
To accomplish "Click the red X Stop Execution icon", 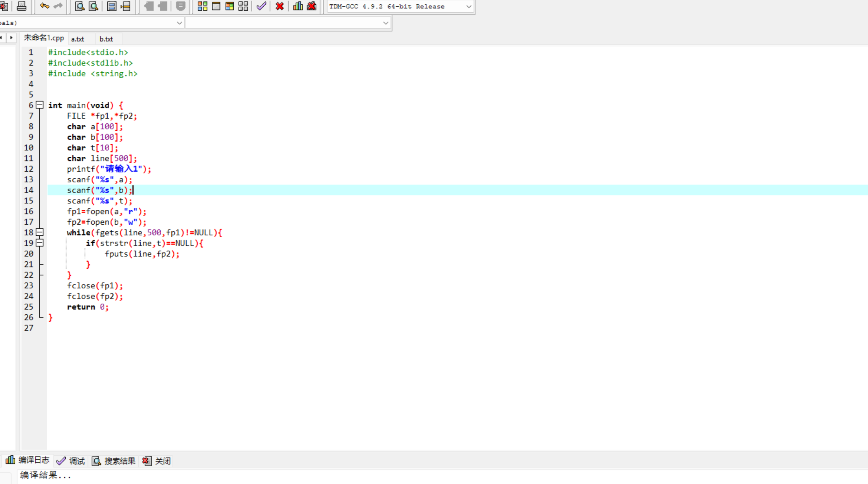I will [280, 6].
